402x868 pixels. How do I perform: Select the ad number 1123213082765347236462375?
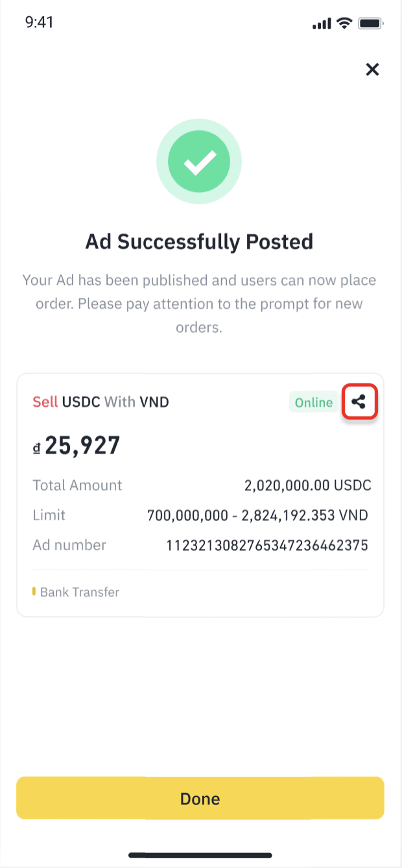point(267,545)
